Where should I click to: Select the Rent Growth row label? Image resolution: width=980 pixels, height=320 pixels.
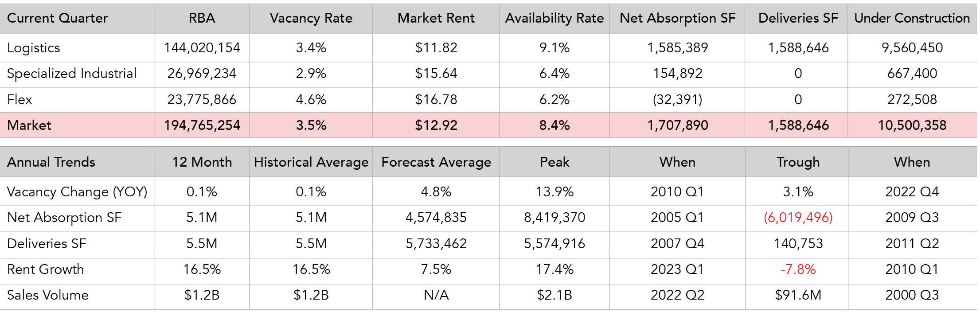(45, 269)
